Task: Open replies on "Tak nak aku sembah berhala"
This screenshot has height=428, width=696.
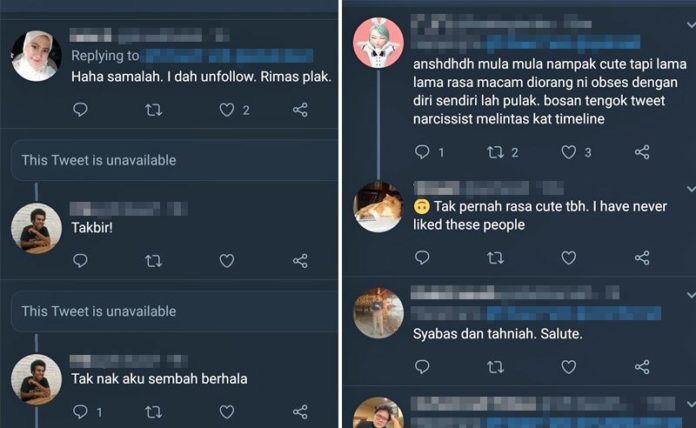Action: coord(80,412)
